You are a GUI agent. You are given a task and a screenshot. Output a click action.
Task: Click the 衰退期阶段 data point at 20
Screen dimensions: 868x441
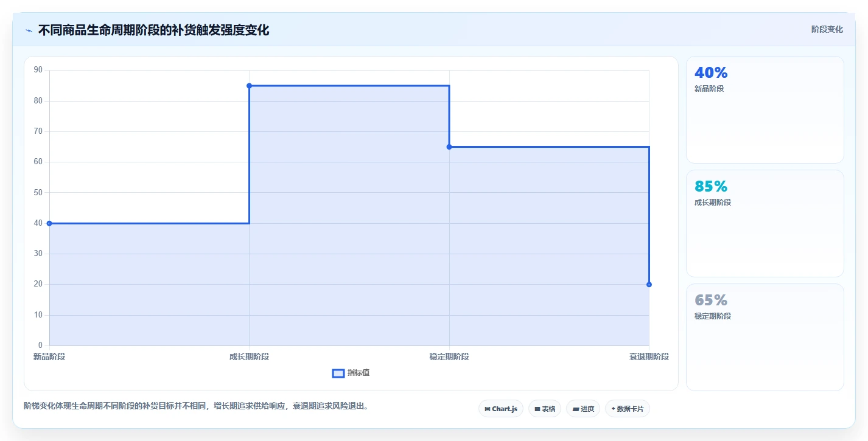pos(649,285)
